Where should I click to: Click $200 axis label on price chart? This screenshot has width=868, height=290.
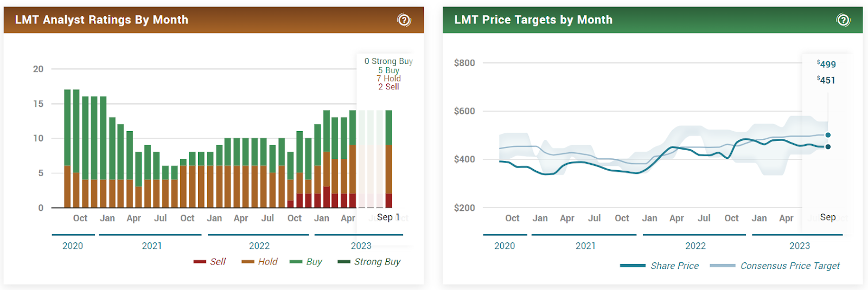point(464,208)
